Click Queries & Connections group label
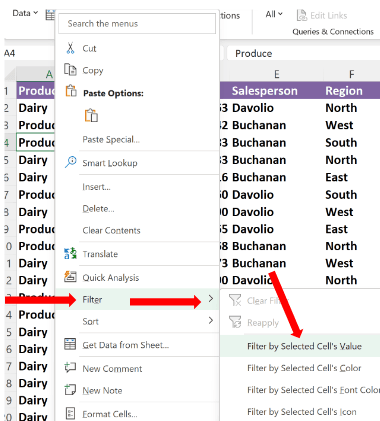Screen dimensions: 380x421 [333, 32]
